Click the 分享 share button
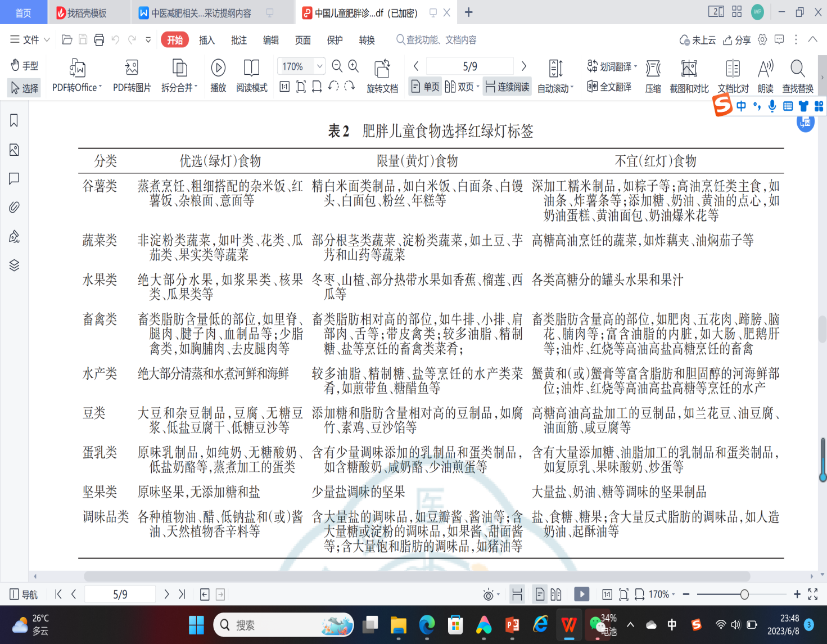This screenshot has height=644, width=827. pyautogui.click(x=736, y=40)
